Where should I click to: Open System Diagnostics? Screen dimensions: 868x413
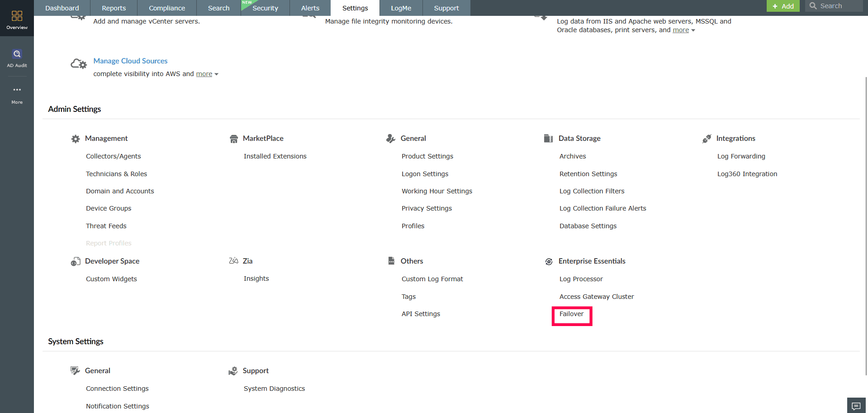274,389
